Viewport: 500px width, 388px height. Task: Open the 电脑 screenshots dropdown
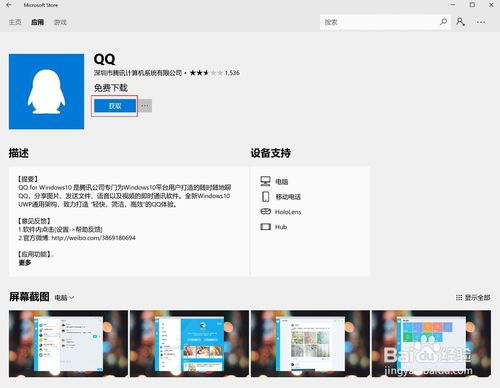(64, 297)
